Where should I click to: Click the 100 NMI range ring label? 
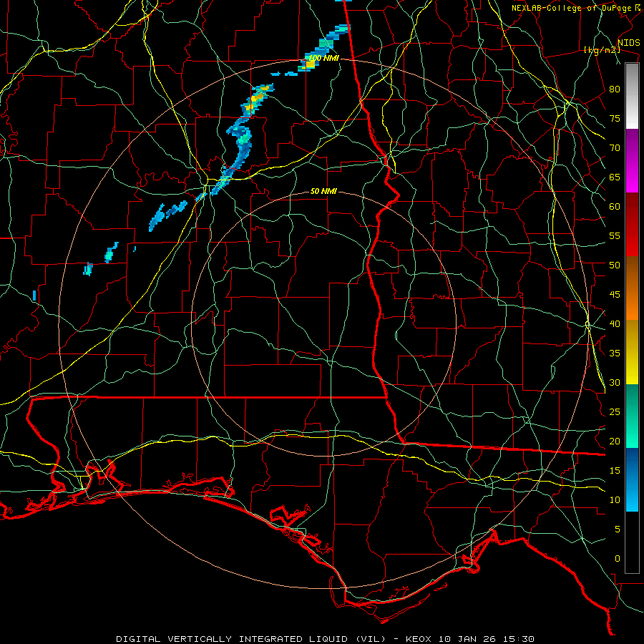tap(323, 59)
